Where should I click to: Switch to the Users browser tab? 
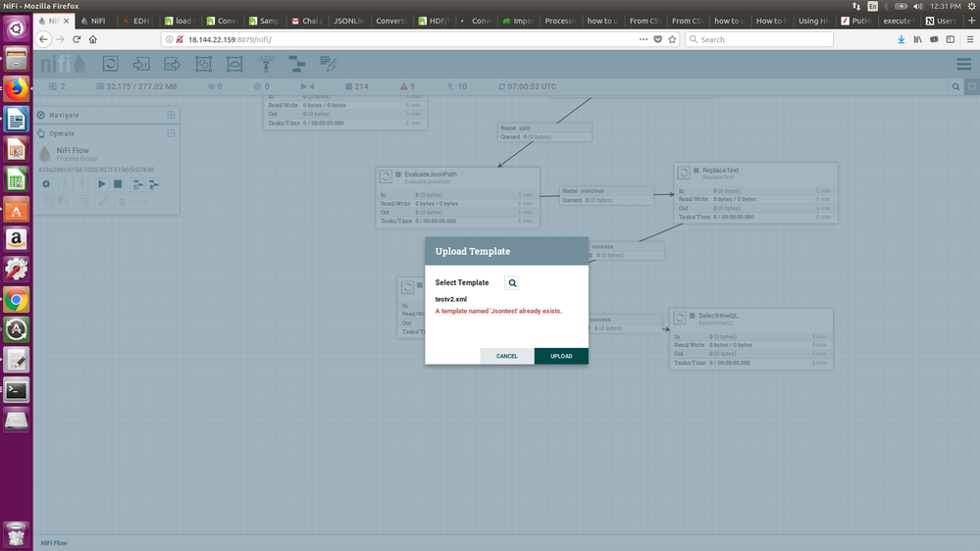point(941,21)
